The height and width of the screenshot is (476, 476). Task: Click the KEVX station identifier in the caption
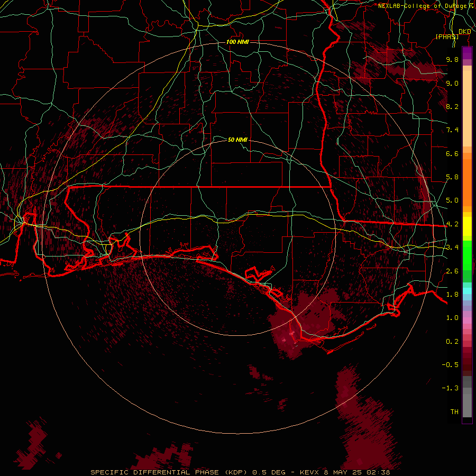pos(310,472)
